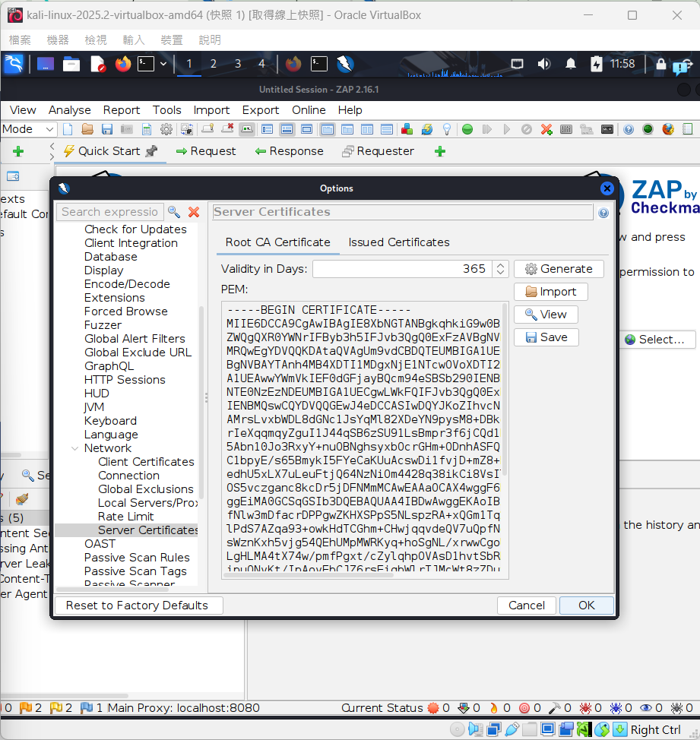Click the help icon beside Server Certificates title
700x740 pixels.
click(603, 213)
